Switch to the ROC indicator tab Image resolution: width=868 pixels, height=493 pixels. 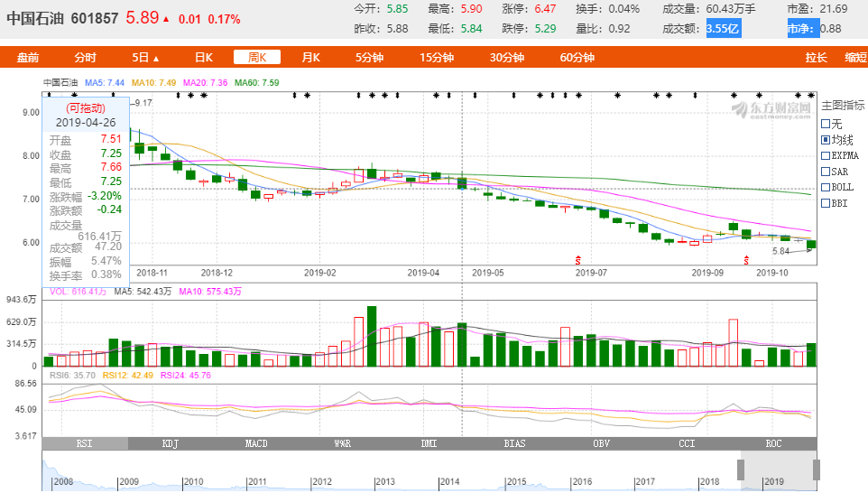click(x=773, y=443)
